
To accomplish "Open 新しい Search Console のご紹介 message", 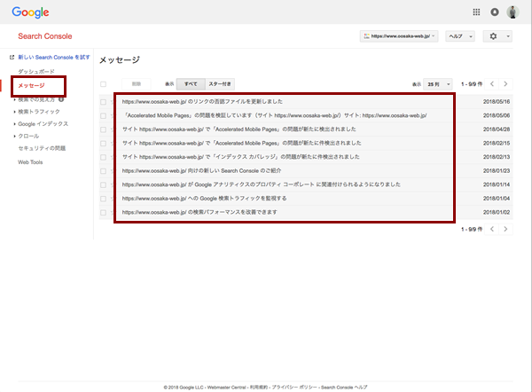I will (x=201, y=170).
